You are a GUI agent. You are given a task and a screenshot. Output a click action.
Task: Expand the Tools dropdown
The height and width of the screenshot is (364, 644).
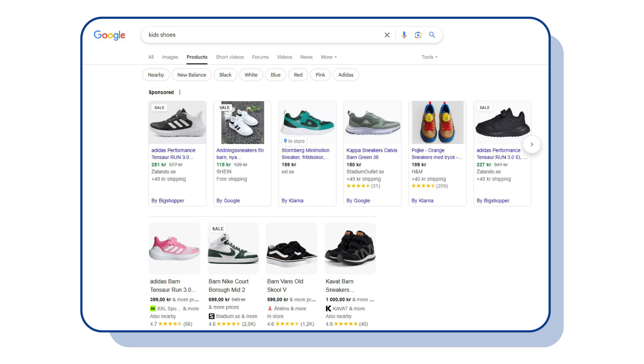point(429,57)
